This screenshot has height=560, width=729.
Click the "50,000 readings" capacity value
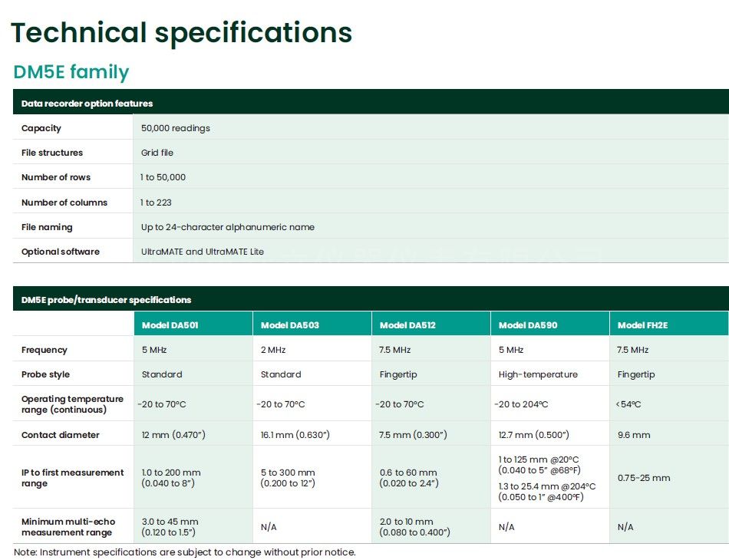coord(175,128)
